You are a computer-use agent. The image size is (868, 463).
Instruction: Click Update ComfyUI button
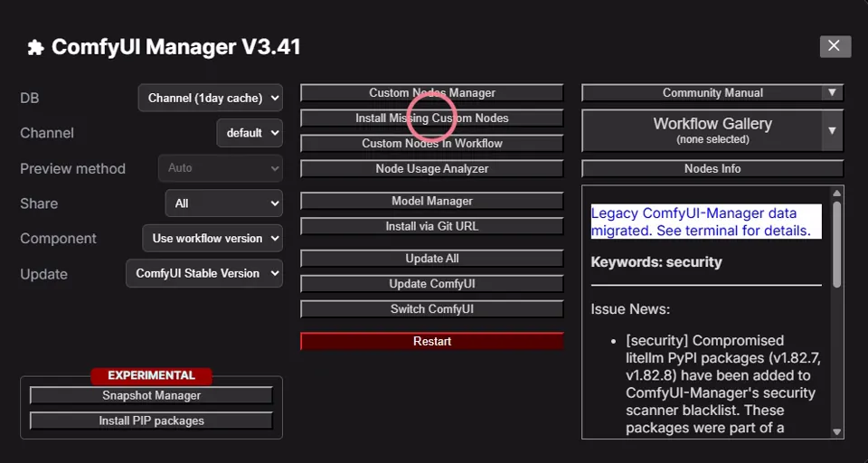tap(432, 284)
